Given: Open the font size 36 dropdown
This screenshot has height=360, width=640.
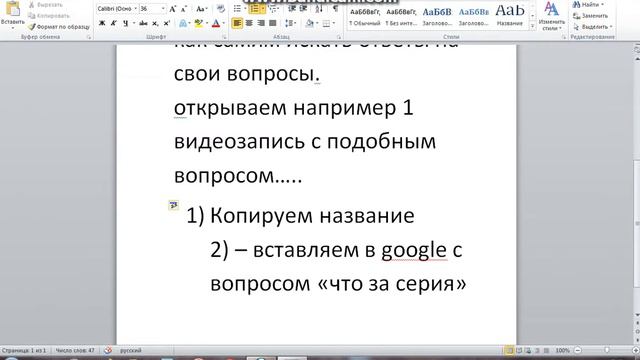Looking at the screenshot, I should tap(163, 9).
